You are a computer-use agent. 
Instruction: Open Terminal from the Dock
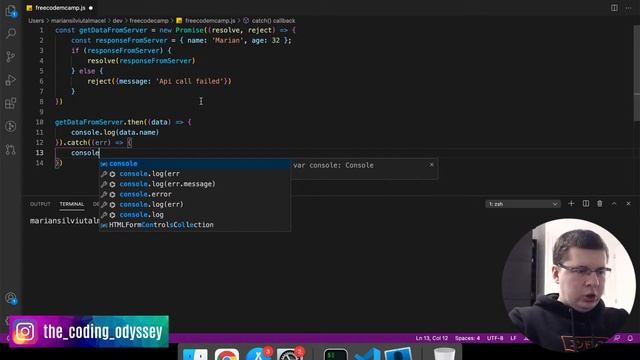[x=336, y=354]
